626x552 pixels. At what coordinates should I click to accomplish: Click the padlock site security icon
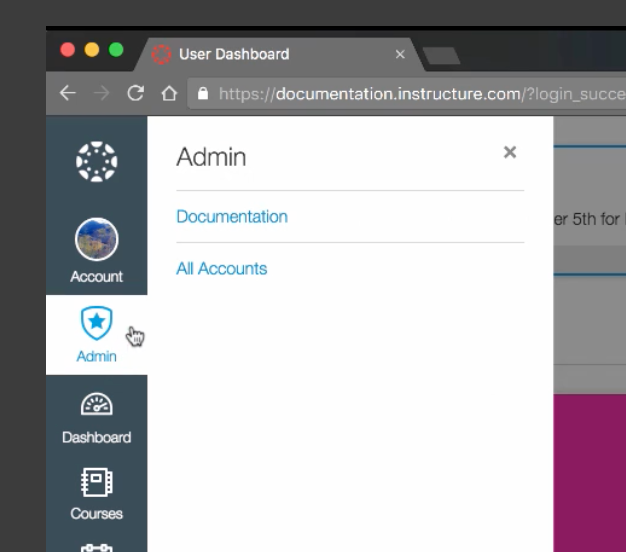click(x=204, y=94)
